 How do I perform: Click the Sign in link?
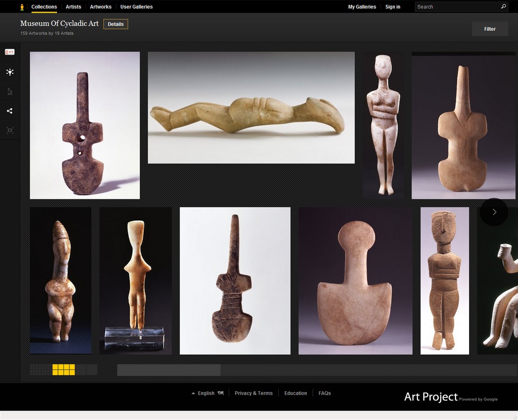(392, 7)
